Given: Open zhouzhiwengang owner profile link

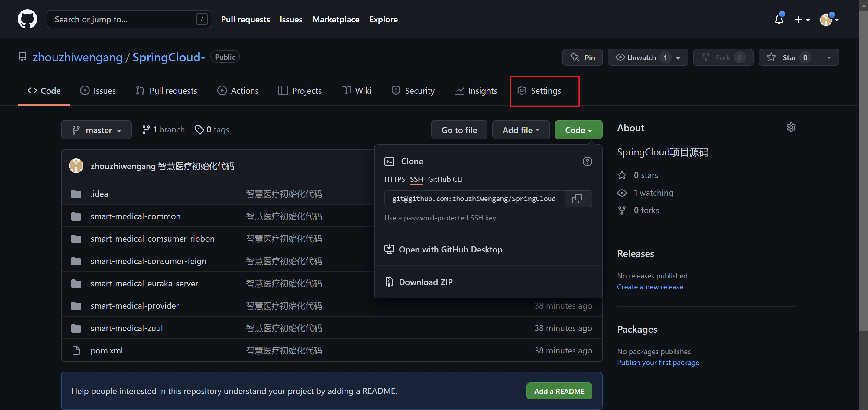Looking at the screenshot, I should (77, 57).
